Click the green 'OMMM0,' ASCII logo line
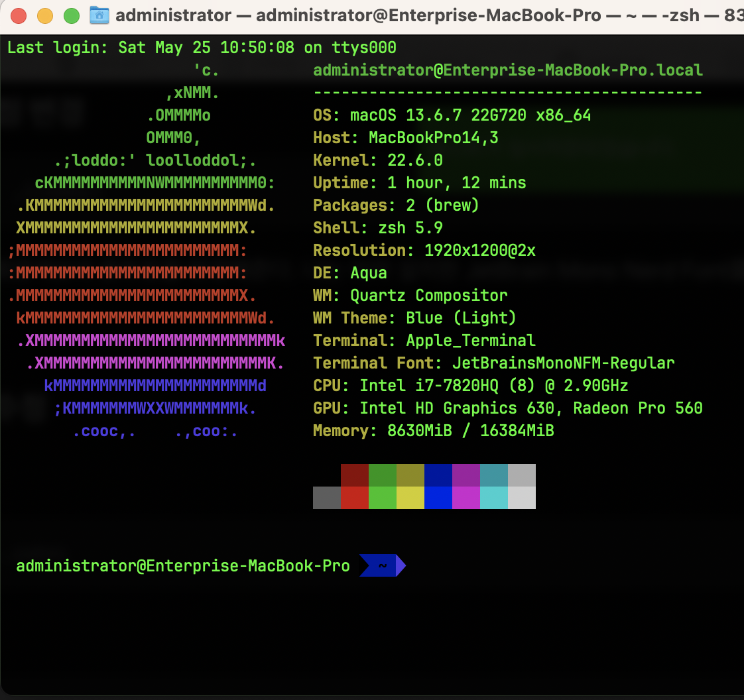 click(x=174, y=137)
